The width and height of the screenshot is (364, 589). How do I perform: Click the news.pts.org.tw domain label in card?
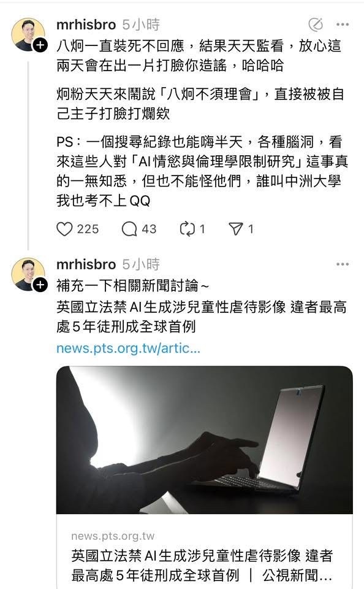click(x=113, y=536)
